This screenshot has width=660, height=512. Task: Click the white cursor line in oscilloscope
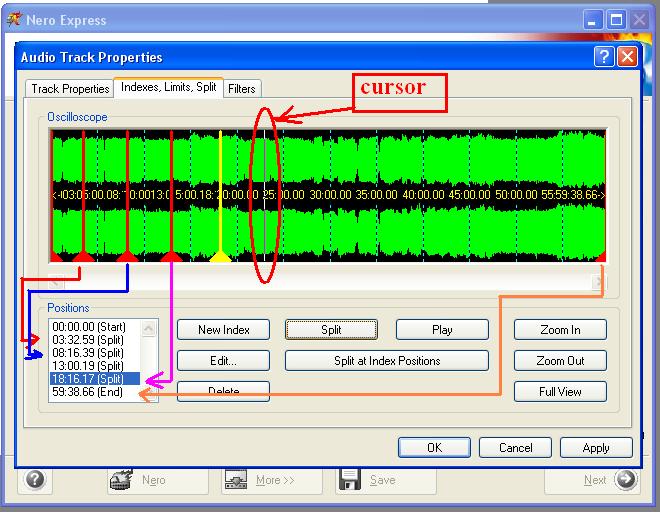tap(264, 195)
